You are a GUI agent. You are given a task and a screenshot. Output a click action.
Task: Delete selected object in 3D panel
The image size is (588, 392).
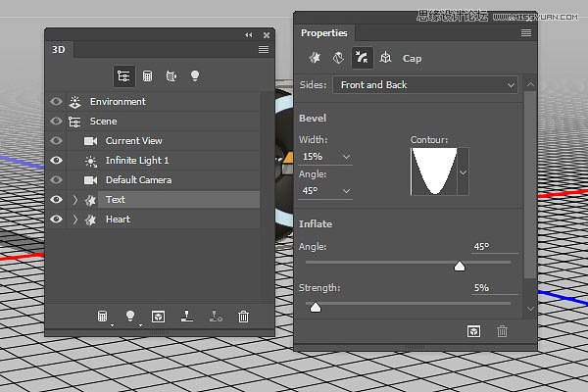coord(243,317)
